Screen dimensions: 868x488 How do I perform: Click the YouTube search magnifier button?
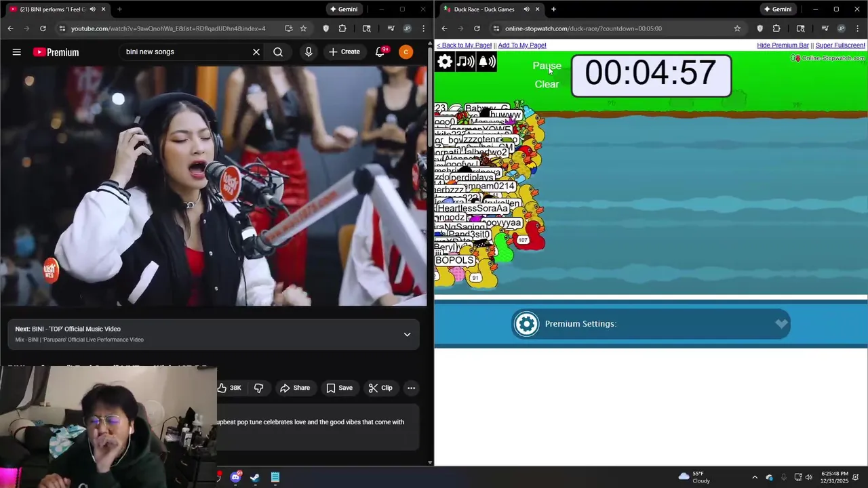[278, 52]
